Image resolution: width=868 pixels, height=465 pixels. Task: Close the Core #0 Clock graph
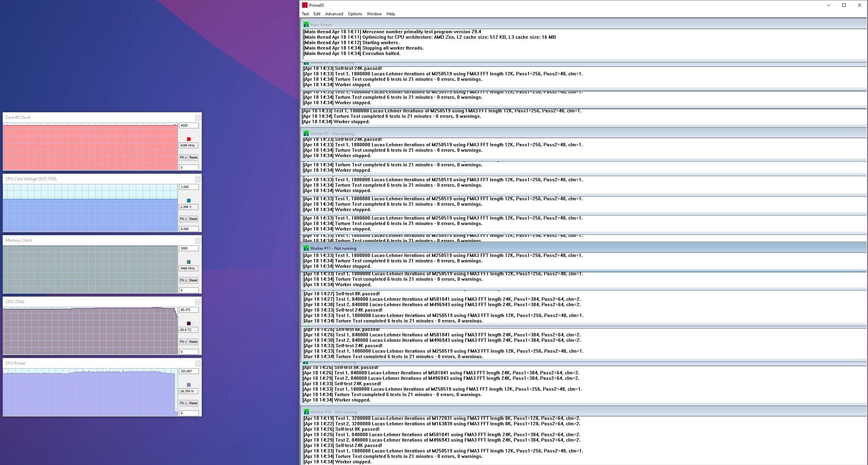point(198,117)
